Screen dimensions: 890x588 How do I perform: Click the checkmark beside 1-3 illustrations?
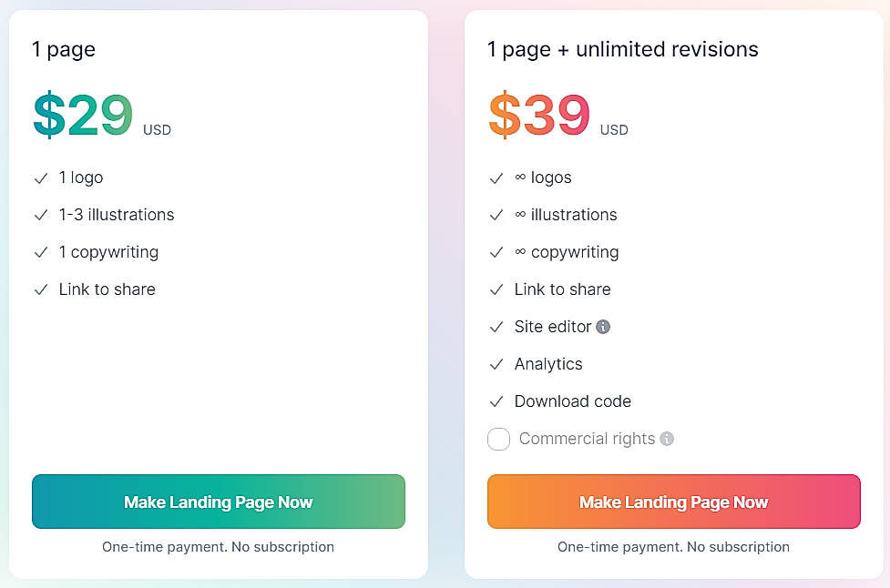click(x=41, y=215)
